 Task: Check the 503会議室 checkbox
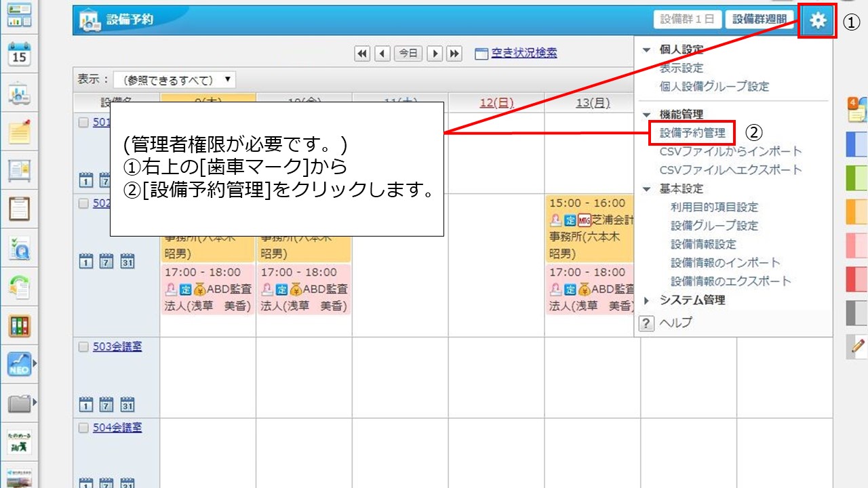83,347
